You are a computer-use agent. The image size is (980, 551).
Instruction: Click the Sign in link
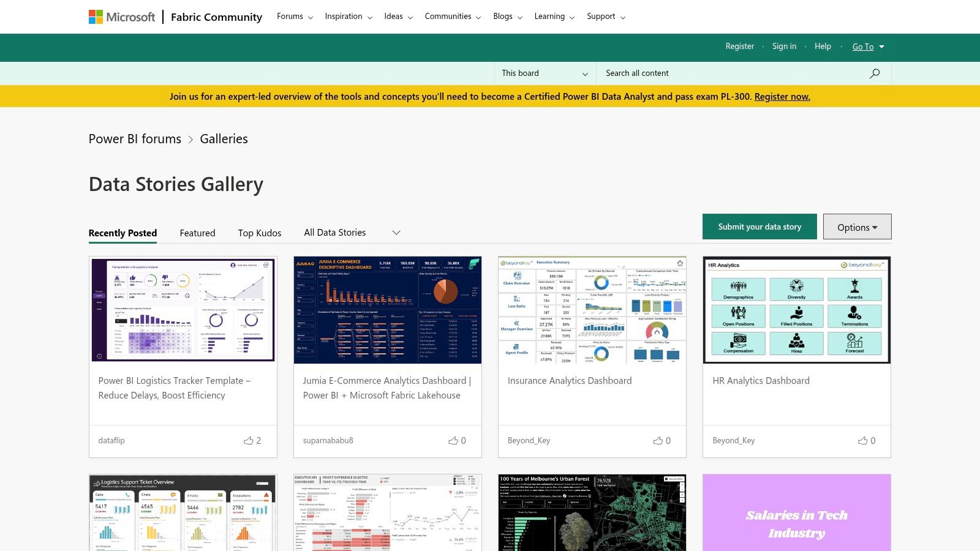[784, 47]
